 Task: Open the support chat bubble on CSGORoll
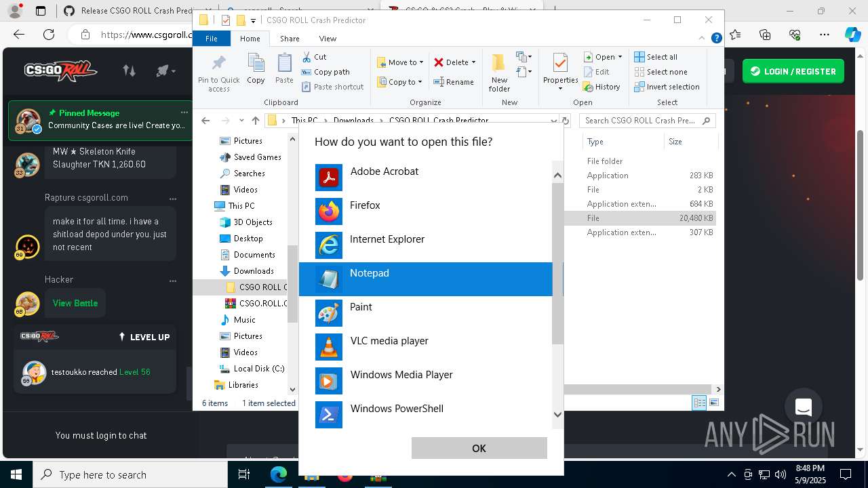pos(804,407)
